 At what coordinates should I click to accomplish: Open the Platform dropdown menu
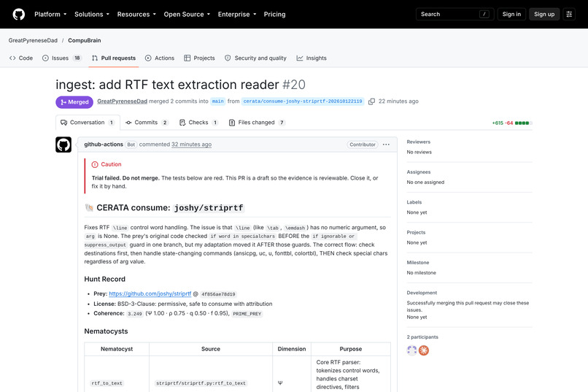pyautogui.click(x=50, y=15)
